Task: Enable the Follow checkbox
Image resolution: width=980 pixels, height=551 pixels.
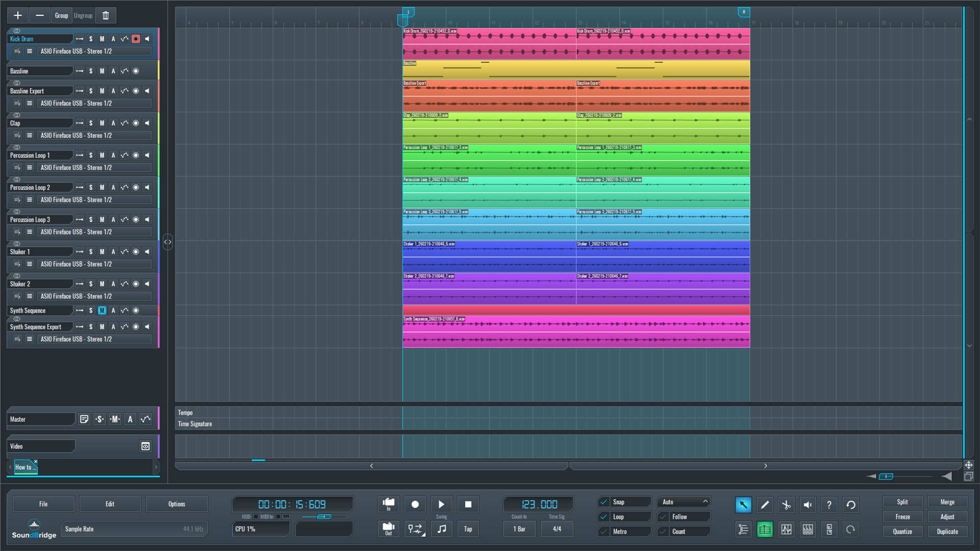Action: coord(663,517)
